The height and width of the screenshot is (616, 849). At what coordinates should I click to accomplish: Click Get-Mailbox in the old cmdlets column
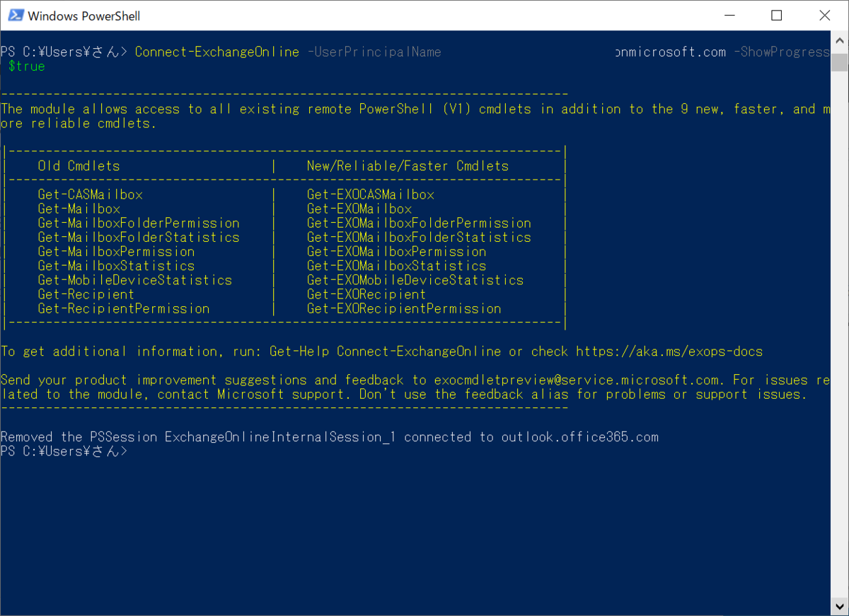pyautogui.click(x=79, y=209)
